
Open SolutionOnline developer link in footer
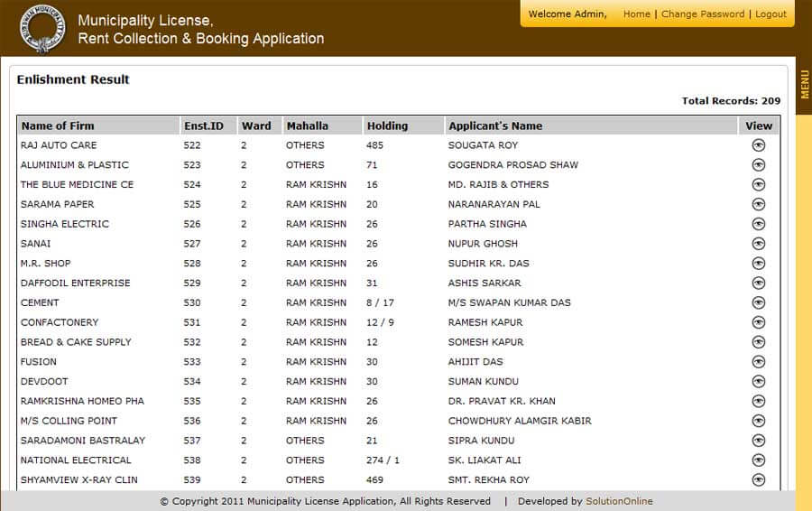tap(619, 501)
